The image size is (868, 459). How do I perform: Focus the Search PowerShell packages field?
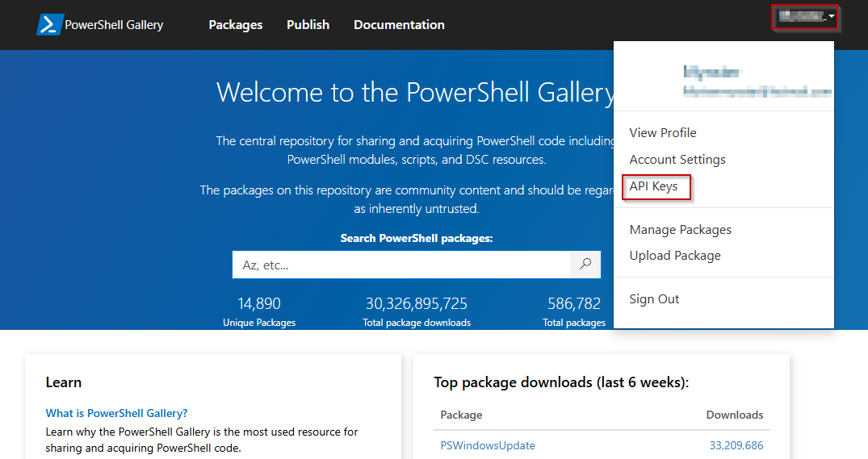point(401,265)
